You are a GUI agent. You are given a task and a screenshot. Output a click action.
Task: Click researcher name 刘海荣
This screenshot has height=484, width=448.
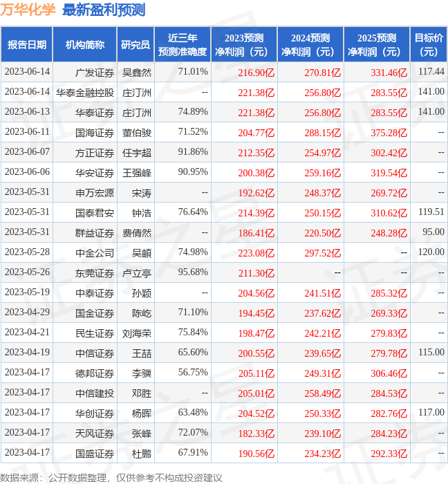[137, 333]
